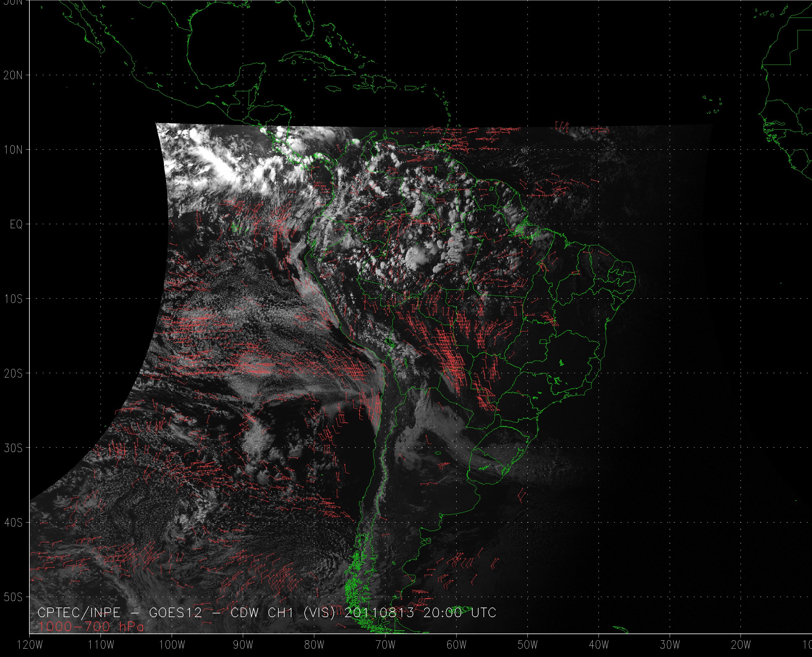Click the 50S latitude label
The width and height of the screenshot is (812, 657).
[x=13, y=597]
